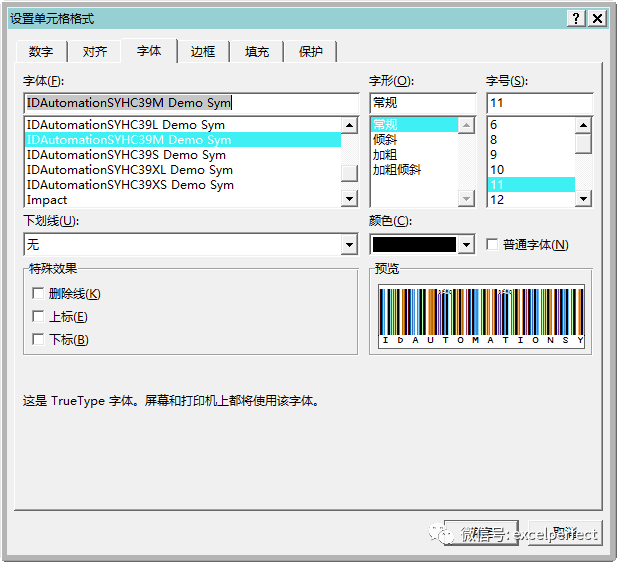Choose font size 12
This screenshot has width=617, height=562.
tap(531, 200)
